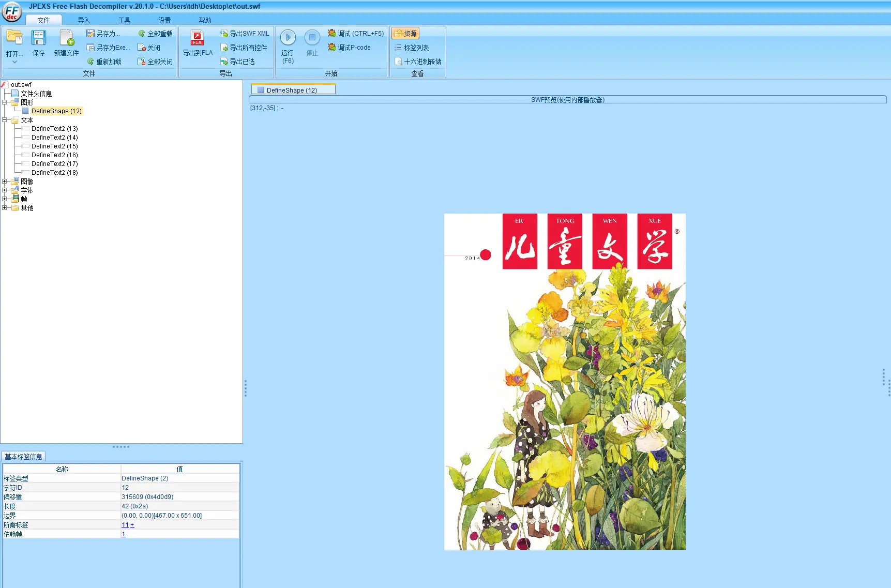Open the 工具 ribbon tab

click(124, 20)
